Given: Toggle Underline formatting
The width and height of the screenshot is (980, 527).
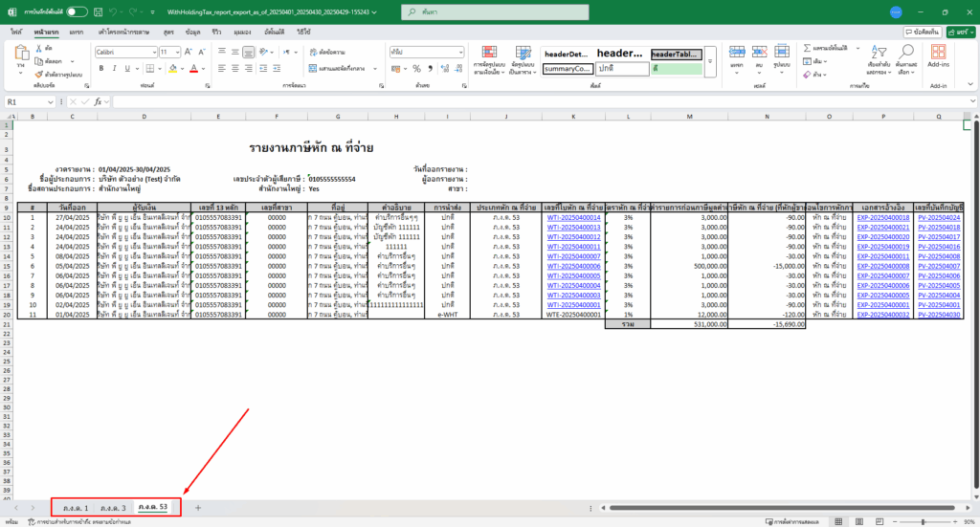Looking at the screenshot, I should pyautogui.click(x=127, y=69).
